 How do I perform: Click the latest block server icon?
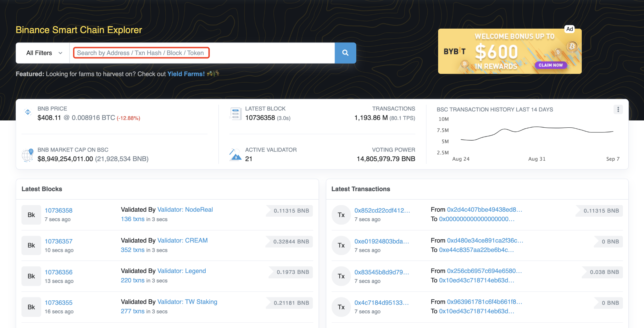pos(236,114)
